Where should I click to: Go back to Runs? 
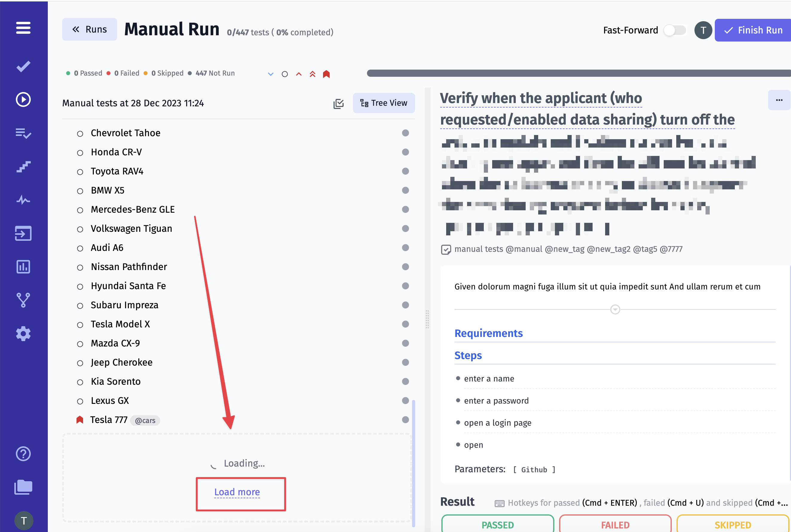click(x=90, y=29)
